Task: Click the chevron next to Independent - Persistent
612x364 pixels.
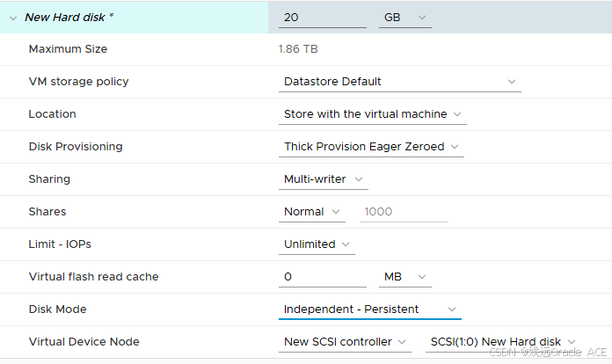Action: pos(452,309)
